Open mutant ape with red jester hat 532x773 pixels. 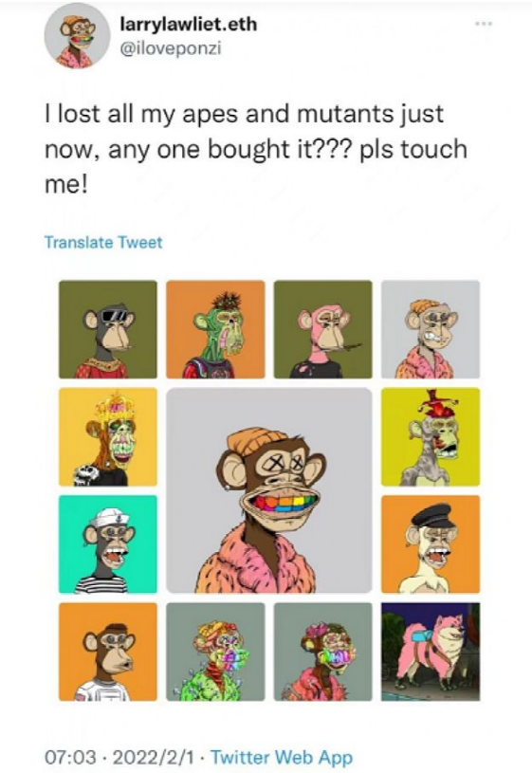click(x=431, y=437)
